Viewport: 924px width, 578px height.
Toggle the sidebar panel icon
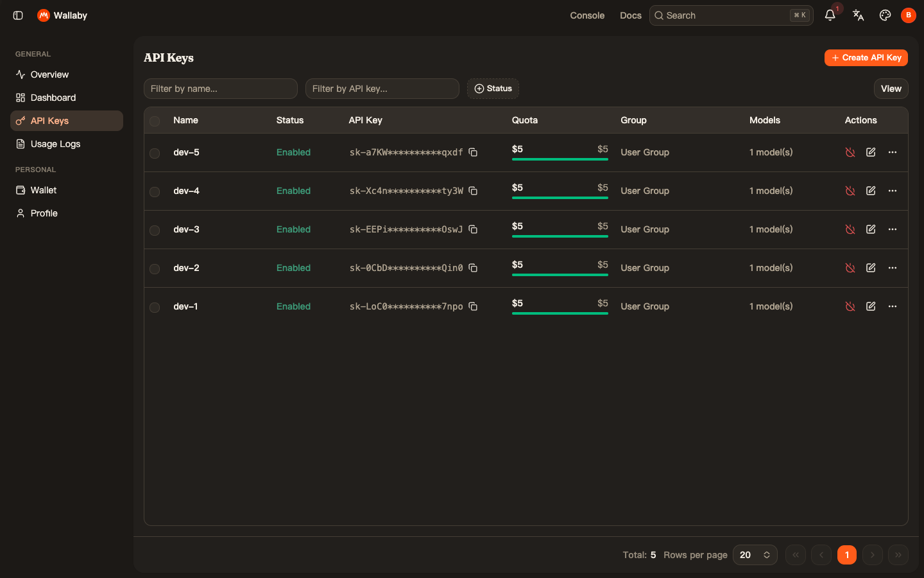pos(18,15)
